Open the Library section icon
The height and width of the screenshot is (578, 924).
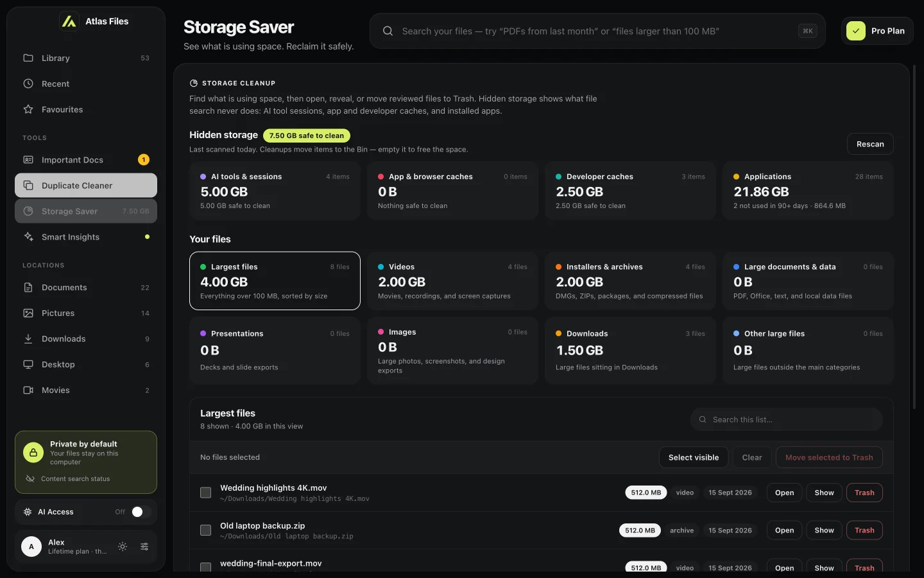(x=28, y=58)
